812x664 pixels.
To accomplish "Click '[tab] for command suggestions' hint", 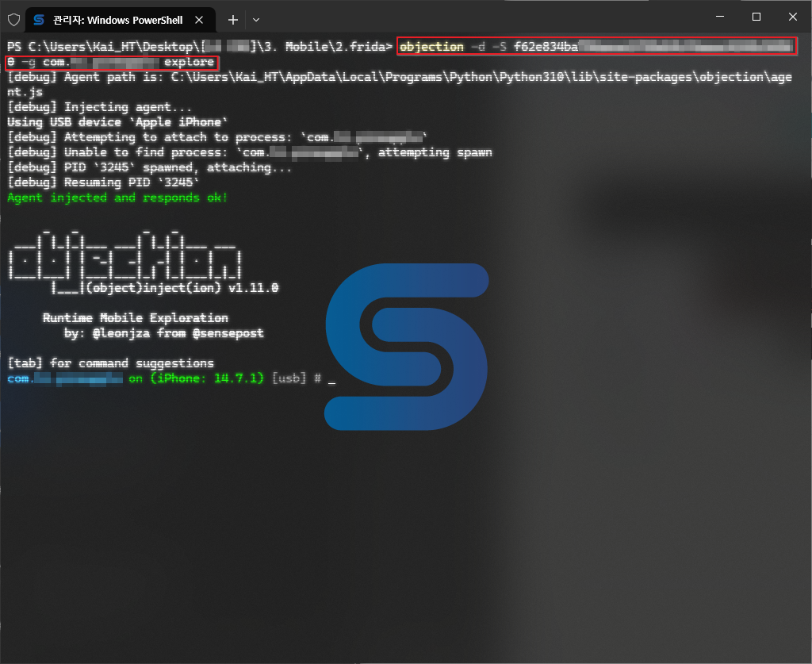I will [110, 363].
